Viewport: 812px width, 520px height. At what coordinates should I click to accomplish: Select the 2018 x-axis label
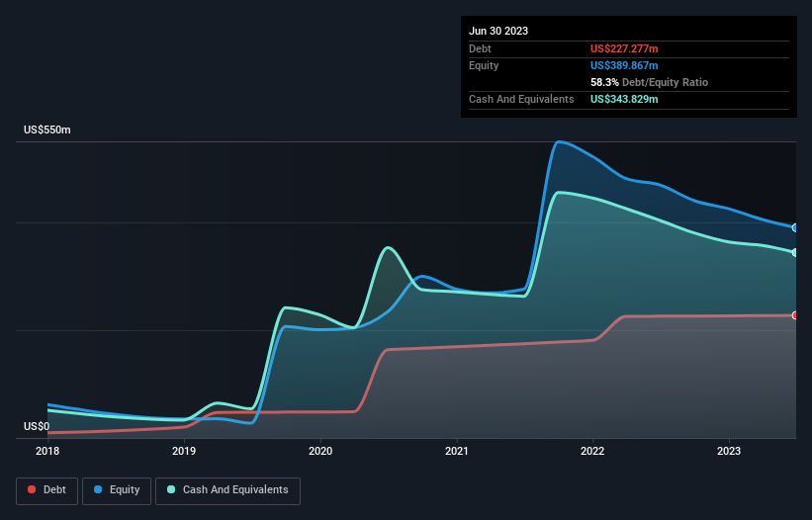pos(47,451)
